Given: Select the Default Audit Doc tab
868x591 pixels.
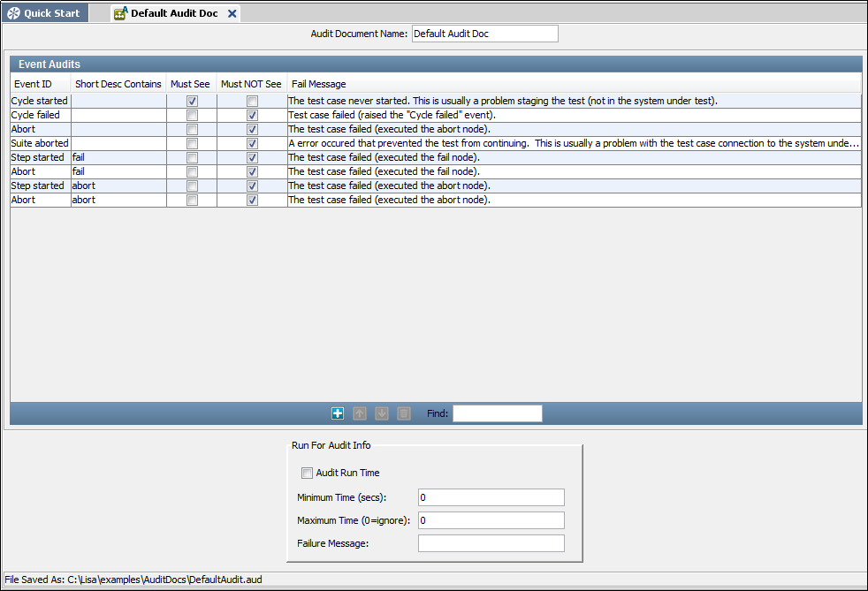Looking at the screenshot, I should (175, 13).
